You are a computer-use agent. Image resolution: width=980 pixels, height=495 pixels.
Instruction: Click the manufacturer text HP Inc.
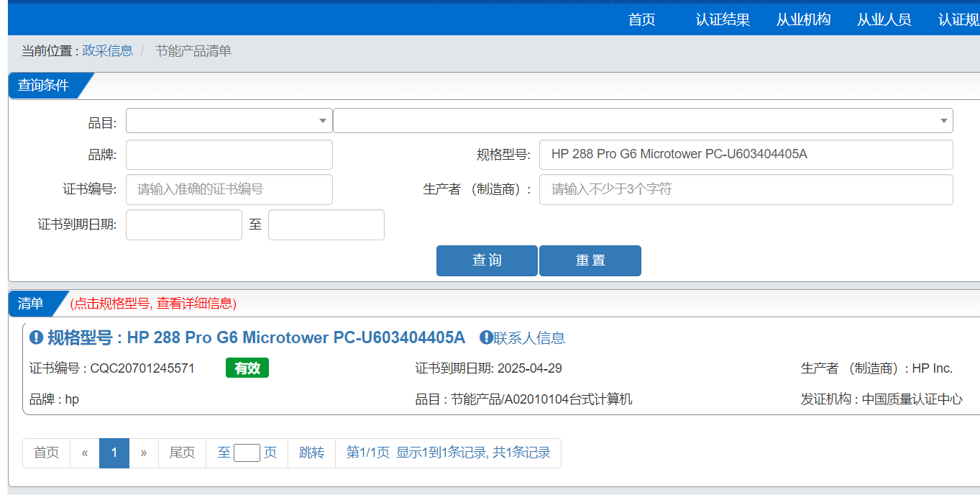tap(933, 368)
